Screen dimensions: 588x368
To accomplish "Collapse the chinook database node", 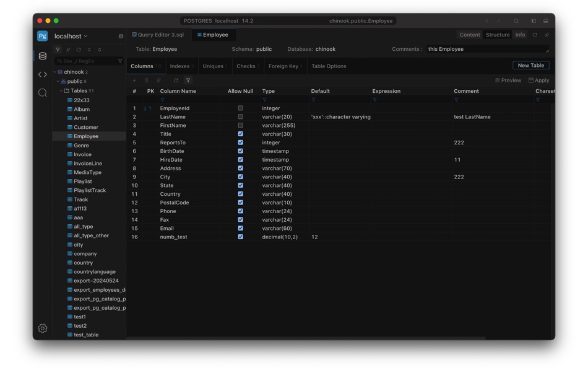I will pos(54,72).
